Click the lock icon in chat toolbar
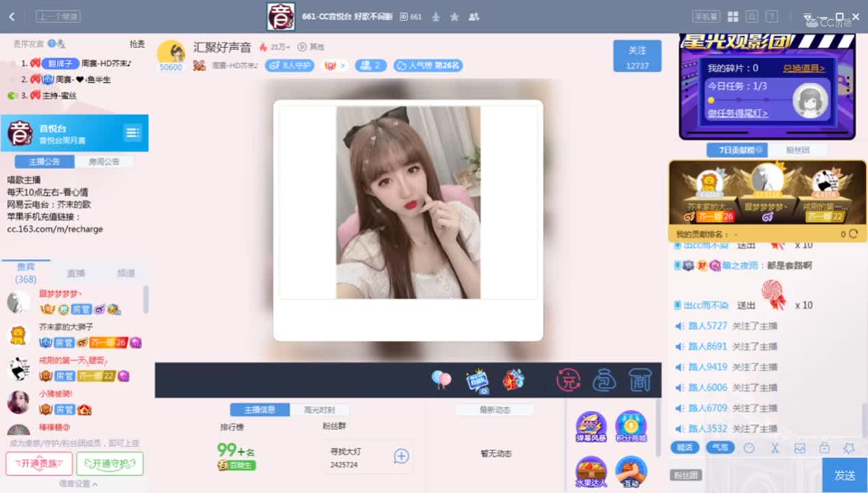Viewport: 868px width, 493px height. pyautogui.click(x=824, y=448)
